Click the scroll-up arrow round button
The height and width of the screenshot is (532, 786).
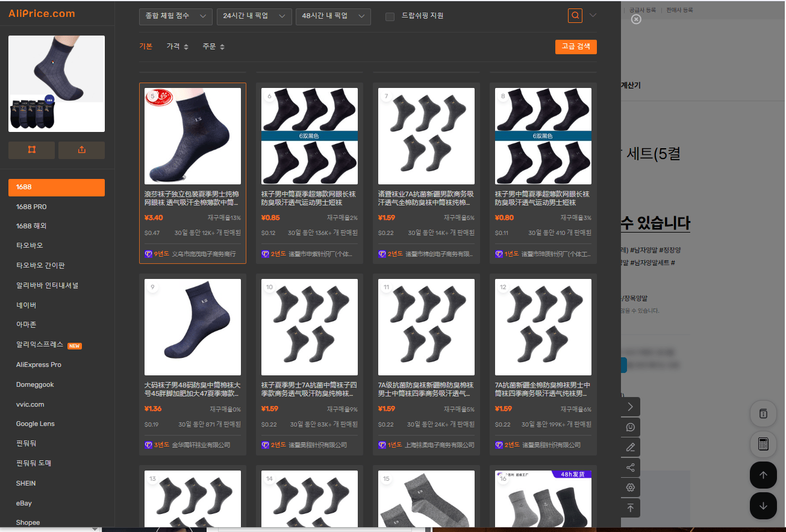coord(763,475)
